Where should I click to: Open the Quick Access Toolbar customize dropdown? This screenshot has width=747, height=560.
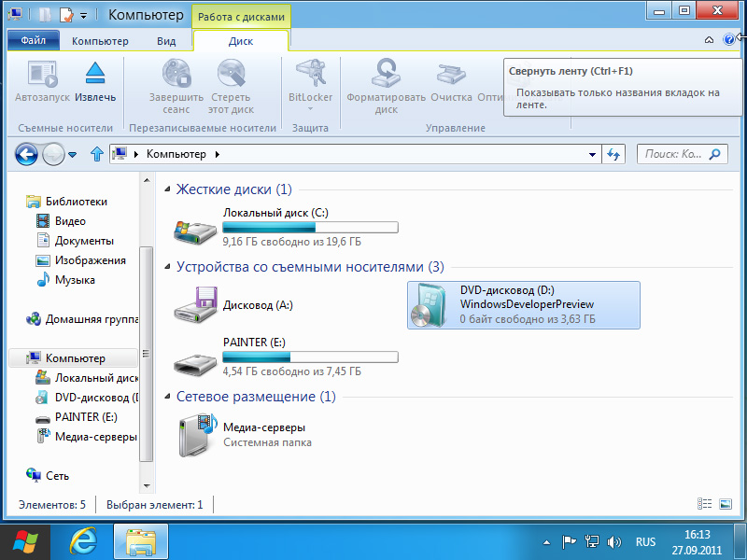pyautogui.click(x=83, y=16)
